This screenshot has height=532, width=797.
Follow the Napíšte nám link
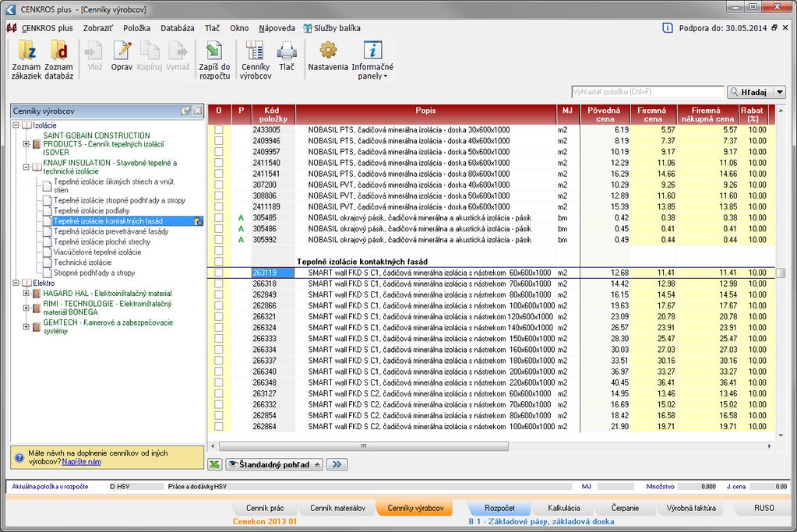(x=81, y=462)
